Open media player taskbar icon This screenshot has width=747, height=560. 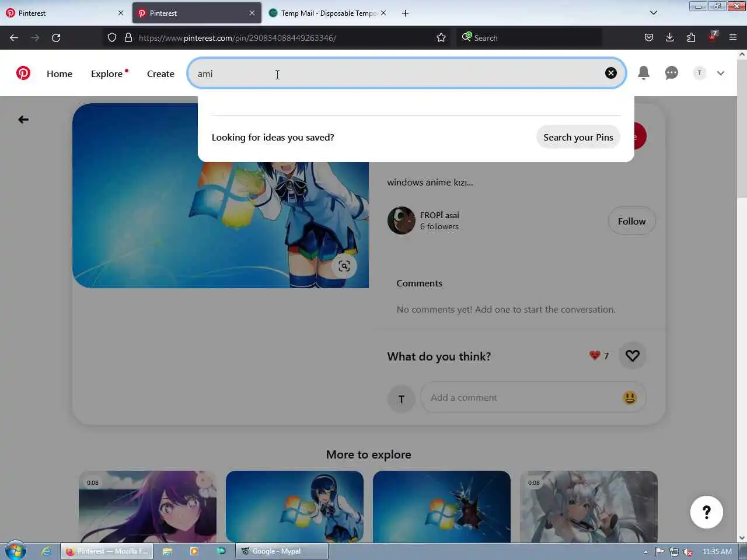pyautogui.click(x=194, y=551)
